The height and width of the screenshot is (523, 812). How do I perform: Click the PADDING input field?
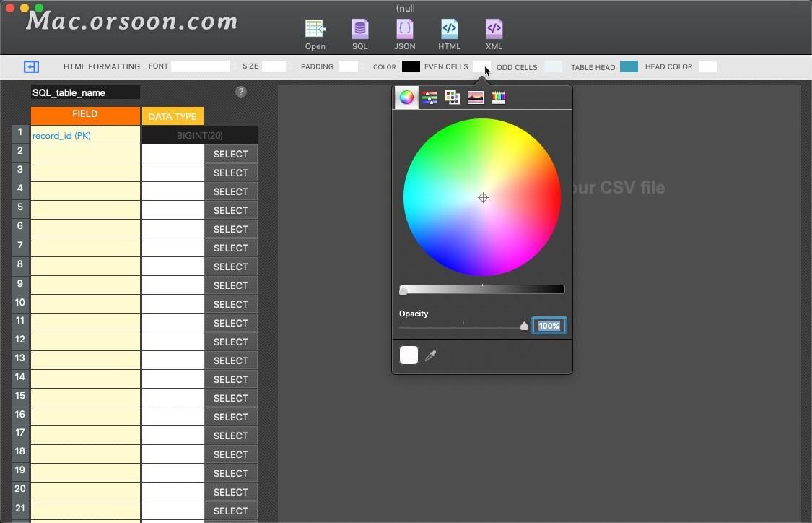tap(348, 66)
